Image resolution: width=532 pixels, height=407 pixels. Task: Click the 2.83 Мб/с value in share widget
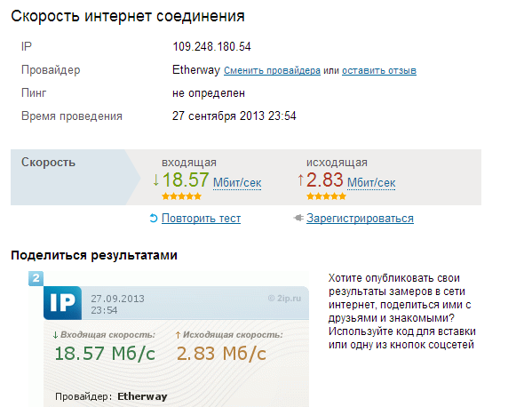click(x=221, y=354)
